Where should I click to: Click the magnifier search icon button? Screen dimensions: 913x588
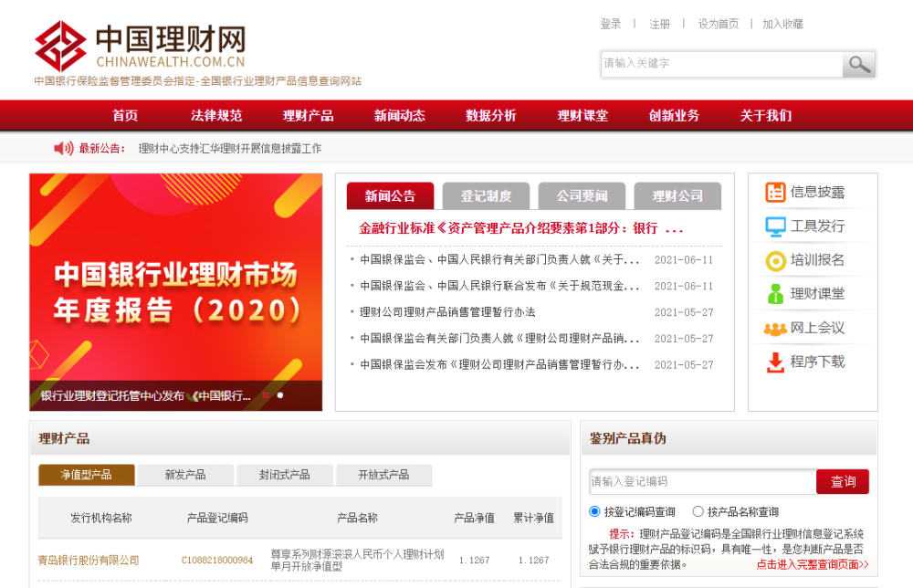click(859, 64)
